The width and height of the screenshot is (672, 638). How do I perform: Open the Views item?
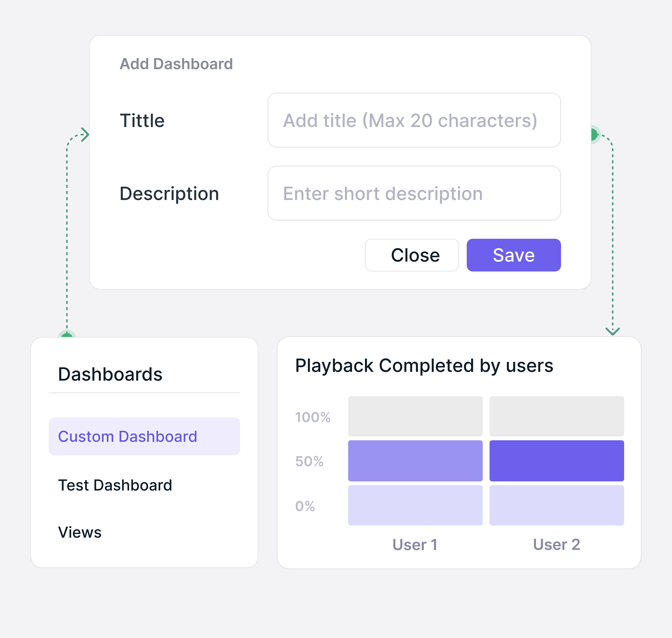(x=80, y=532)
